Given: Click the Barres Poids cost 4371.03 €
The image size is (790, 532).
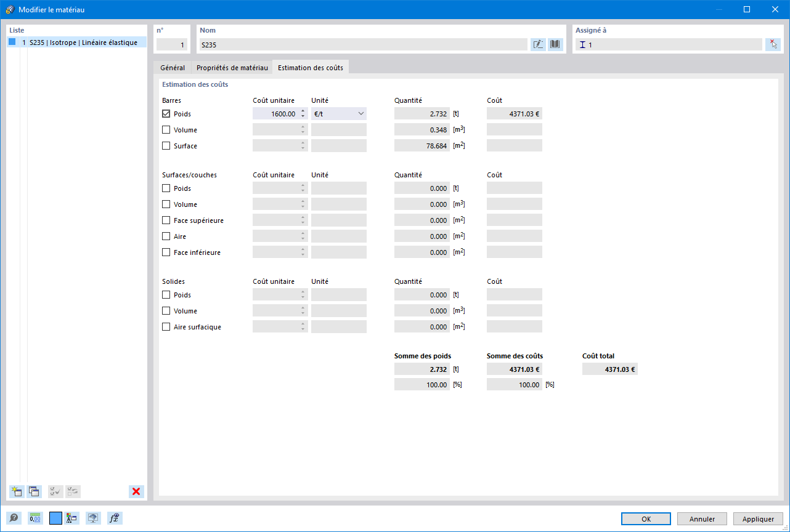Looking at the screenshot, I should (x=515, y=114).
